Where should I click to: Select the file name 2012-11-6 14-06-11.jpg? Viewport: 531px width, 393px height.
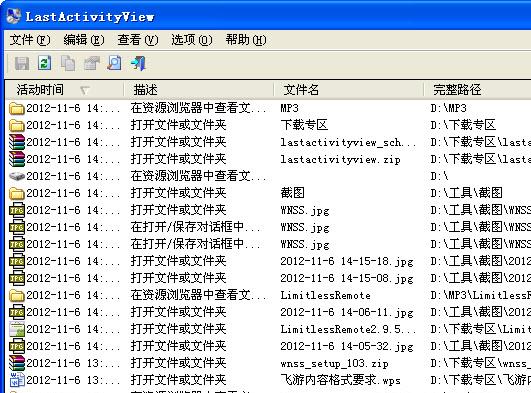[x=347, y=312]
